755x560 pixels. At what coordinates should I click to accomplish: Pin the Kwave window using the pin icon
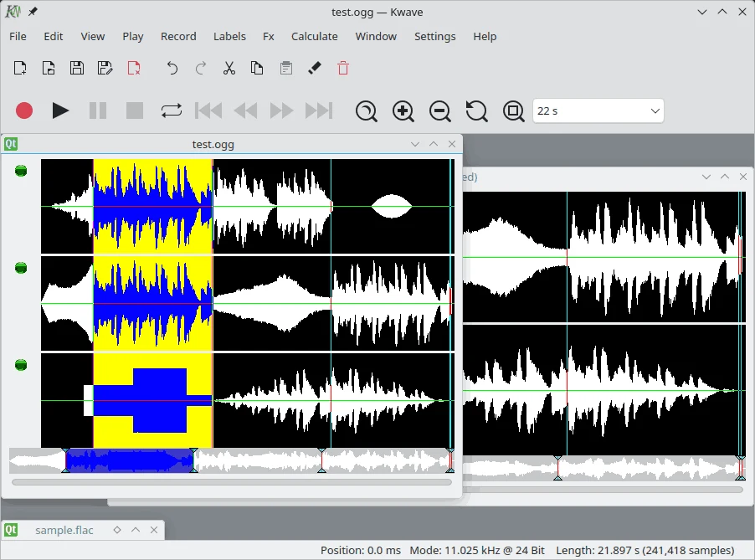tap(33, 12)
